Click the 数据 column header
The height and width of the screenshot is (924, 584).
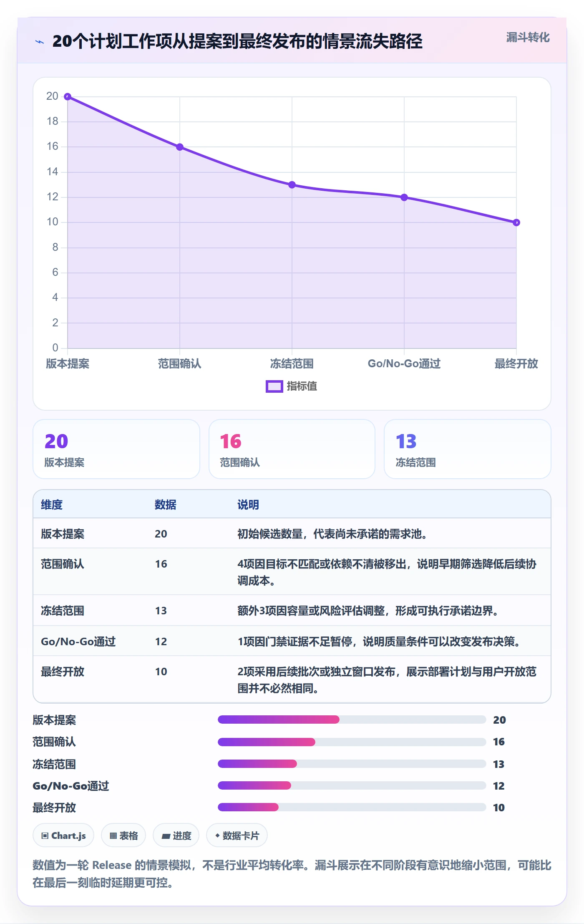point(166,505)
